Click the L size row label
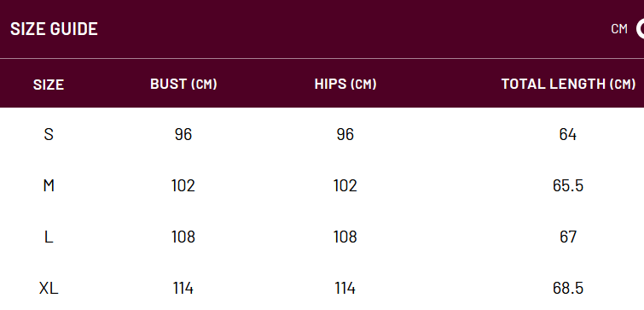Viewport: 644px width, 310px height. pyautogui.click(x=49, y=237)
